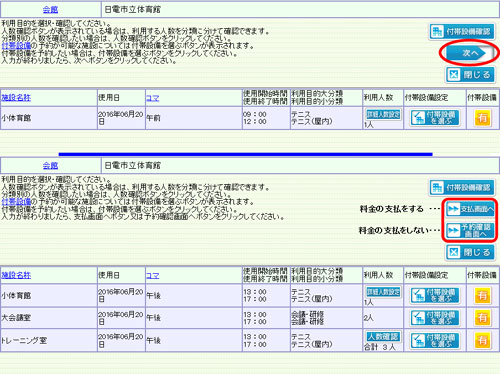Image resolution: width=500 pixels, height=374 pixels.
Task: Click 詳細人数設定 in the 午後 小体育館 row
Action: click(x=383, y=292)
